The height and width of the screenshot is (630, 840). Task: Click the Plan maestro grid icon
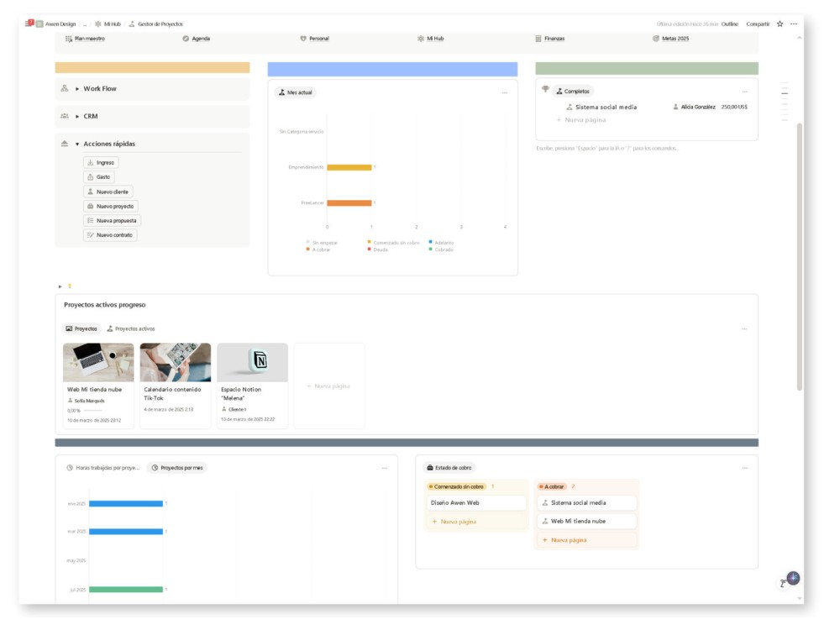coord(69,39)
